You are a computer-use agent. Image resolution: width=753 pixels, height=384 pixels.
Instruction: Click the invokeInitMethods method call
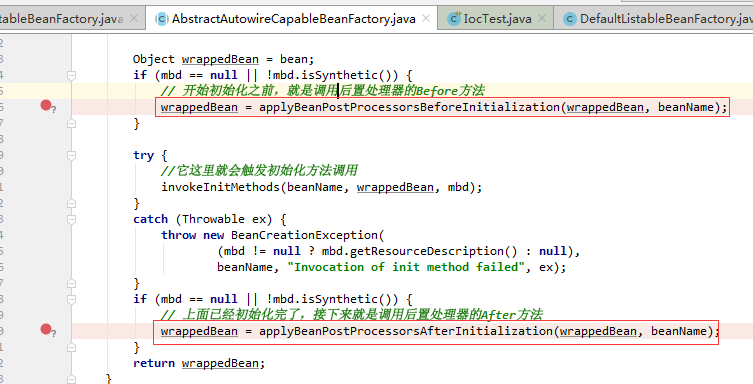pos(220,187)
